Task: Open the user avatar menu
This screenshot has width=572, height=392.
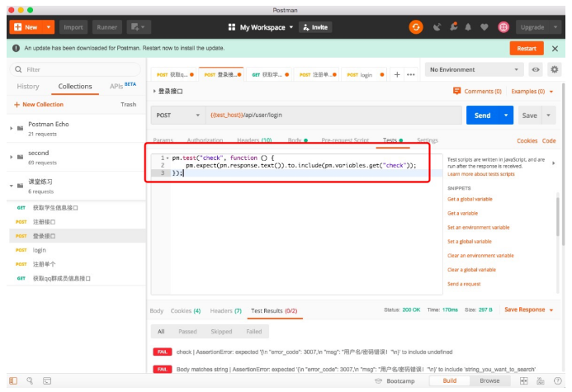Action: point(503,27)
